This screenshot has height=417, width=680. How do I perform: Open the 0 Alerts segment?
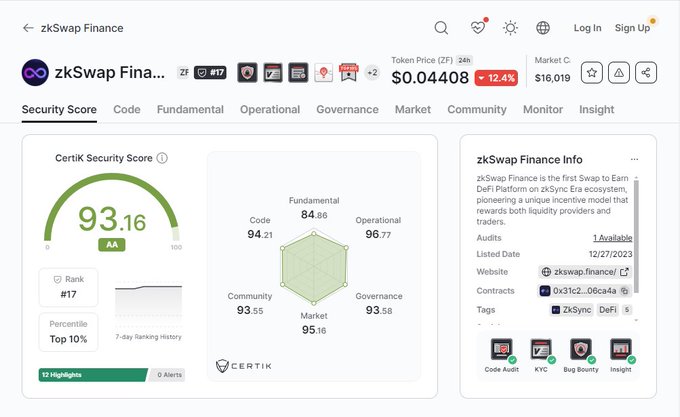[x=168, y=375]
